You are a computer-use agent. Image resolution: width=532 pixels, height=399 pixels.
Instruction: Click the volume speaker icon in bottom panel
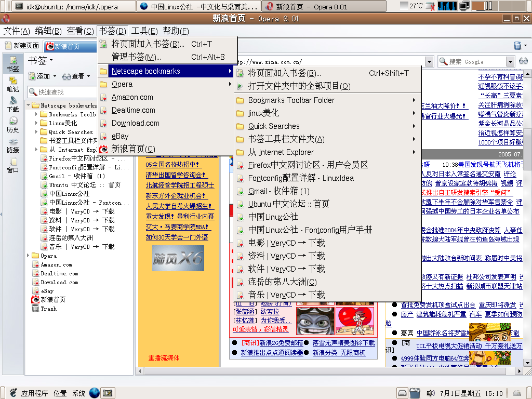(430, 393)
